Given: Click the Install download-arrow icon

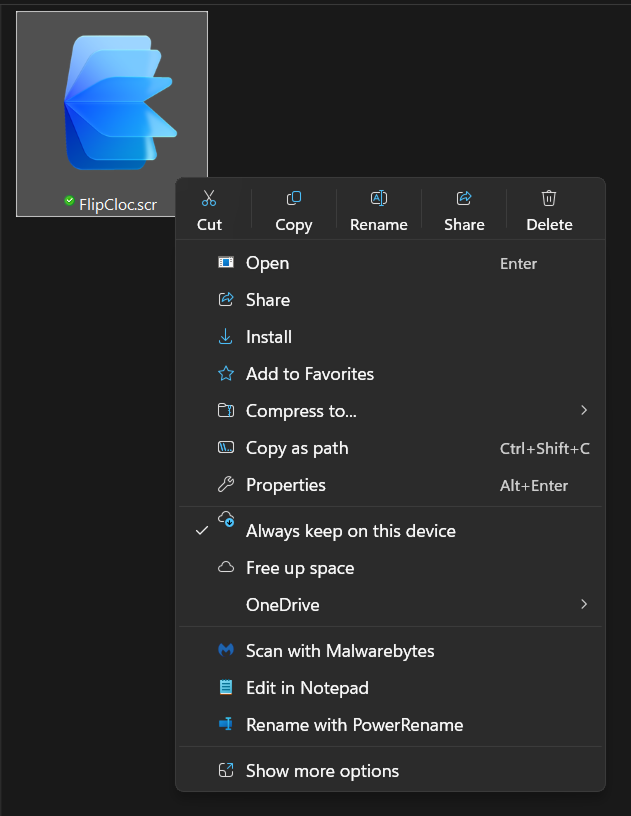Looking at the screenshot, I should tap(226, 337).
